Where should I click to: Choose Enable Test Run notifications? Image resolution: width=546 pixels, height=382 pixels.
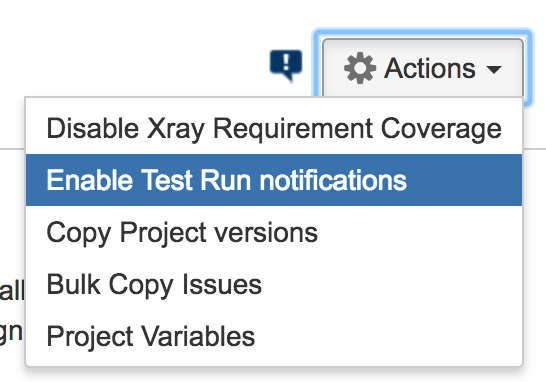point(274,180)
